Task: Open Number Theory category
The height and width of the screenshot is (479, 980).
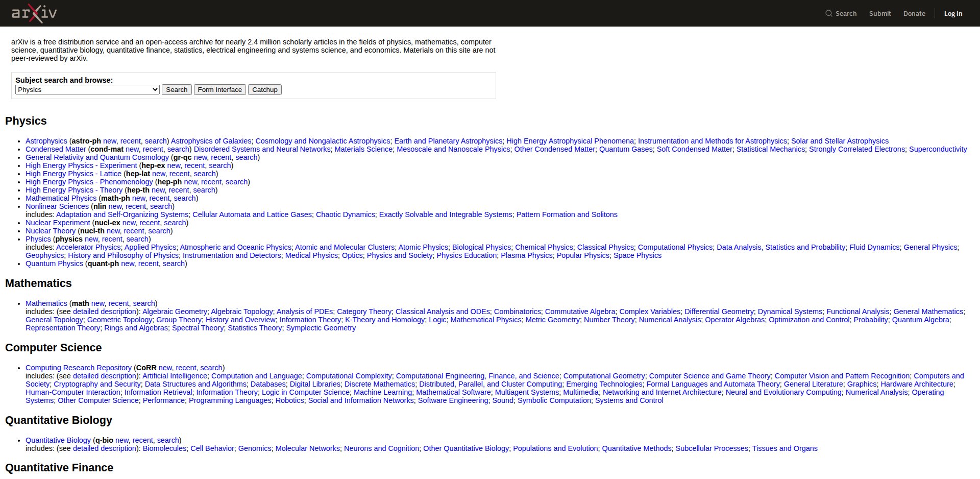Action: pos(609,320)
